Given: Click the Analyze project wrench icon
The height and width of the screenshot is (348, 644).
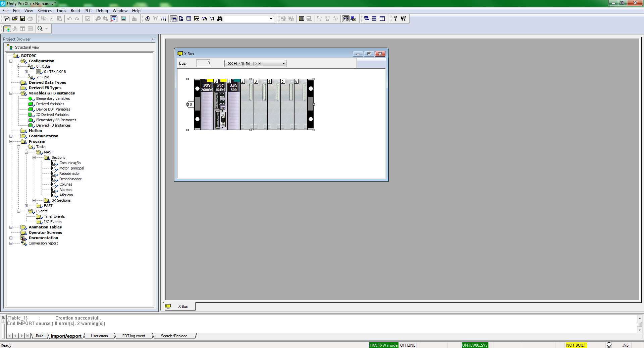Looking at the screenshot, I should click(98, 19).
